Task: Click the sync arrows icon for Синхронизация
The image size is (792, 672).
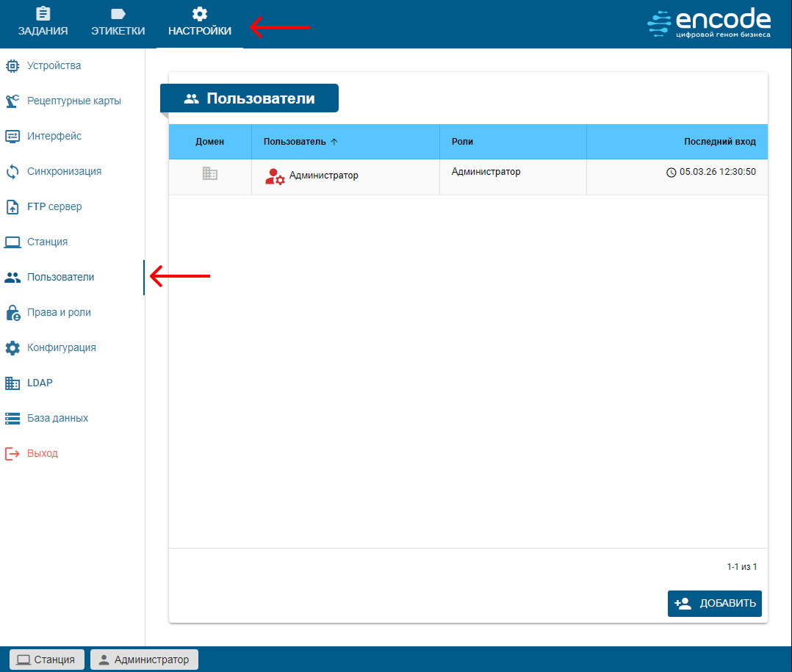Action: click(12, 172)
